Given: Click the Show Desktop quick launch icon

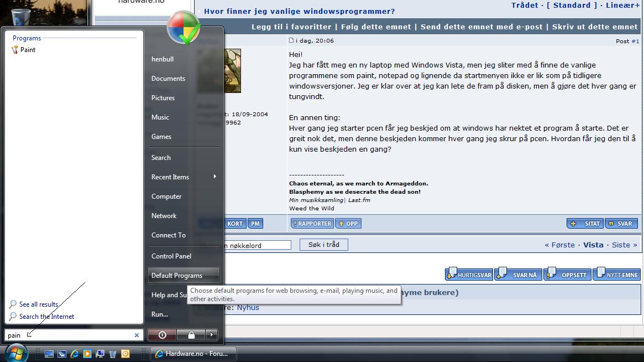Looking at the screenshot, I should (49, 354).
